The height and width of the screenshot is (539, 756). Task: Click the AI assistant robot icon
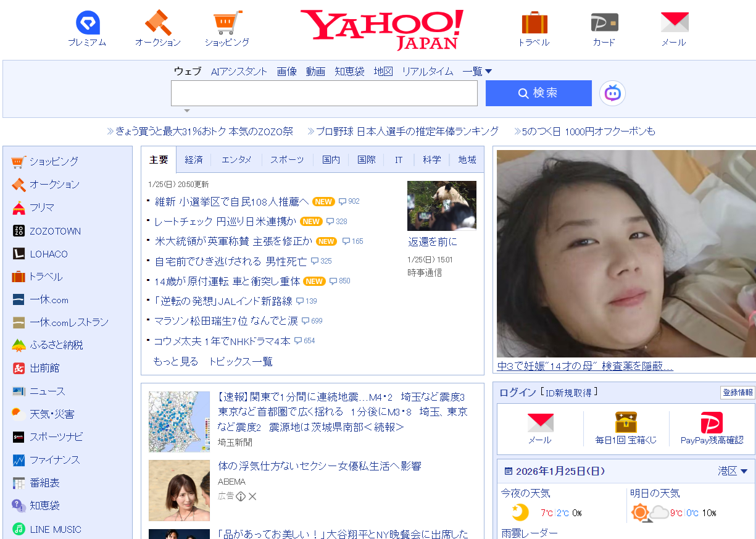[612, 93]
